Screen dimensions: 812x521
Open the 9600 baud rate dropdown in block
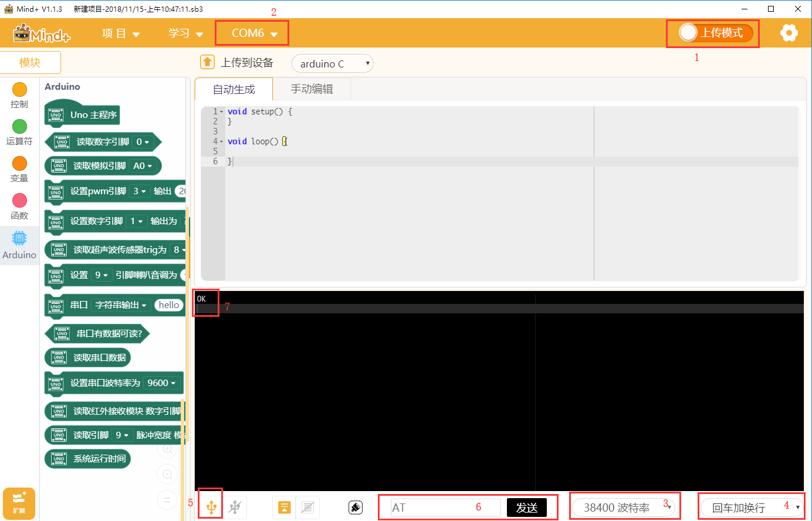pyautogui.click(x=161, y=383)
